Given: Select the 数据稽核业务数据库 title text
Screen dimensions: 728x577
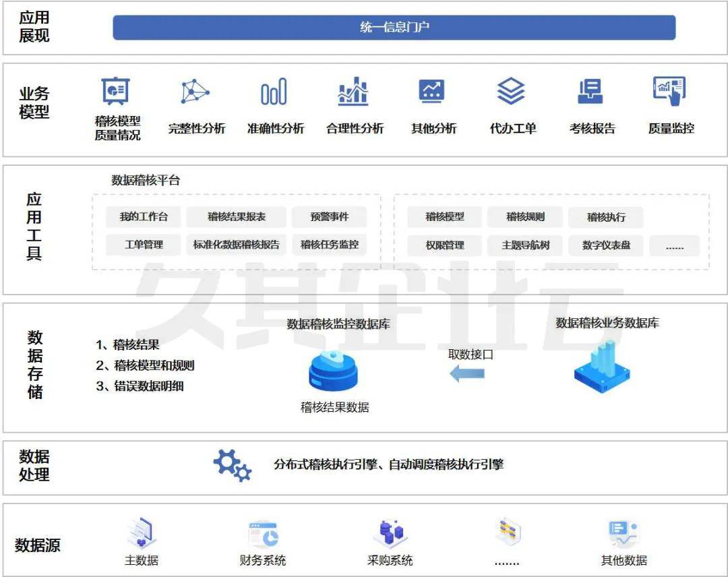Looking at the screenshot, I should click(x=607, y=323).
